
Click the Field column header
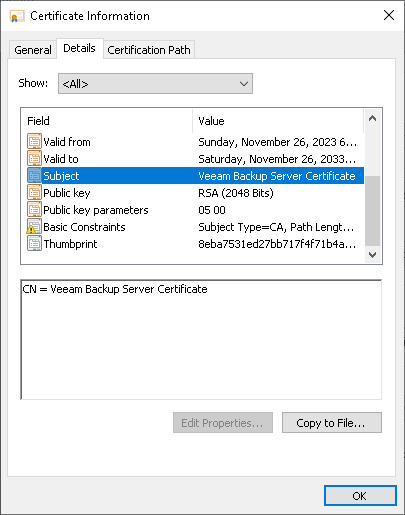point(107,121)
